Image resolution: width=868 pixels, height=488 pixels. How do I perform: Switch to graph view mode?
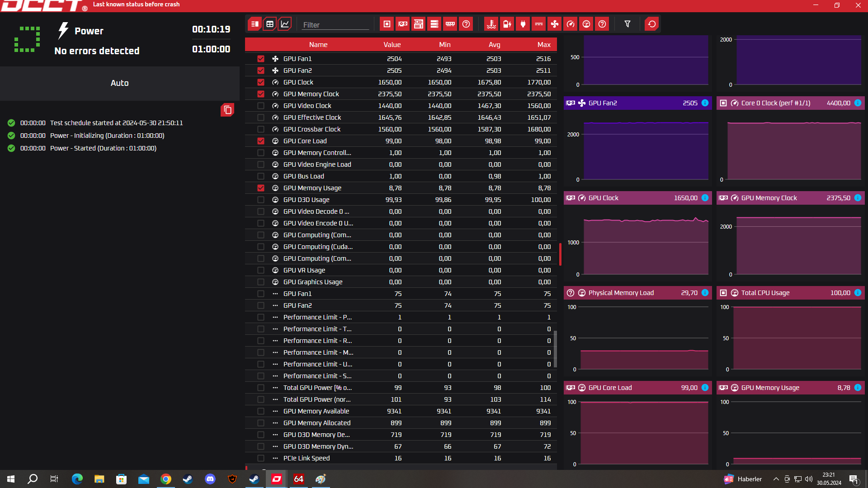coord(285,24)
